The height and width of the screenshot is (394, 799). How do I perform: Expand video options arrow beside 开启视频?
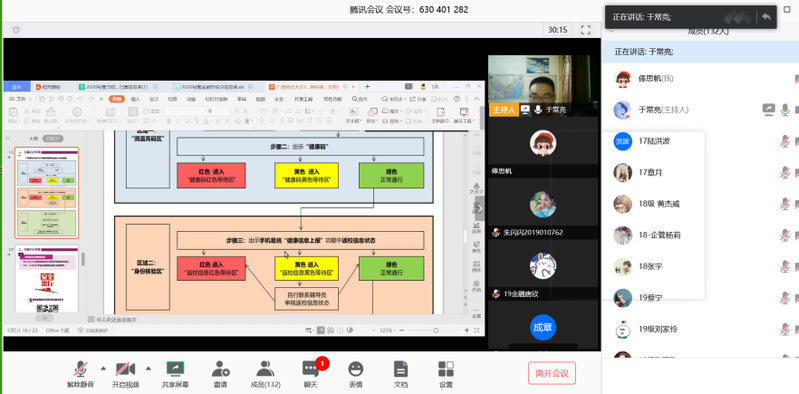149,368
